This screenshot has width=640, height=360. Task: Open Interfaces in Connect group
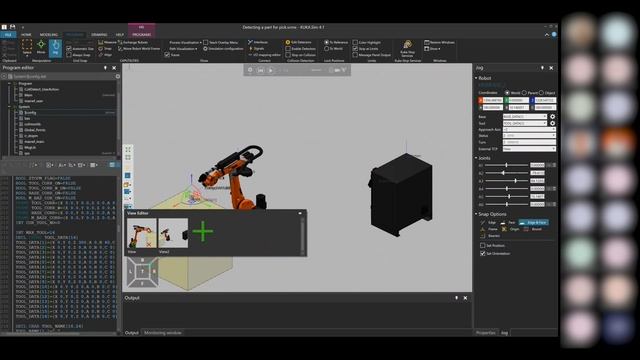[258, 42]
